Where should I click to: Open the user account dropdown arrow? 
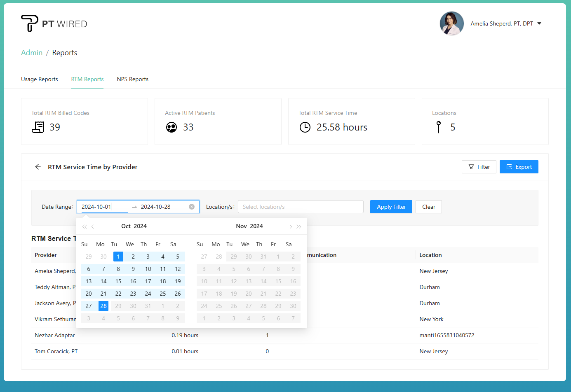[539, 23]
